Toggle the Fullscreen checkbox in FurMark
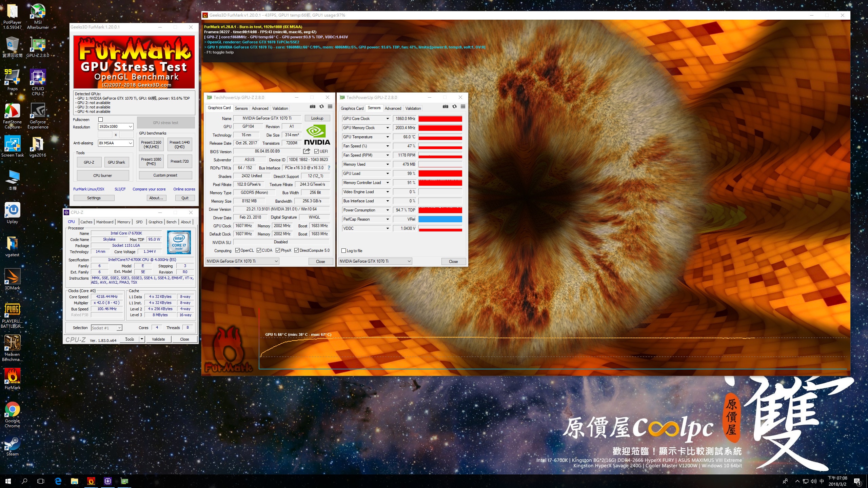This screenshot has height=488, width=868. coord(100,120)
